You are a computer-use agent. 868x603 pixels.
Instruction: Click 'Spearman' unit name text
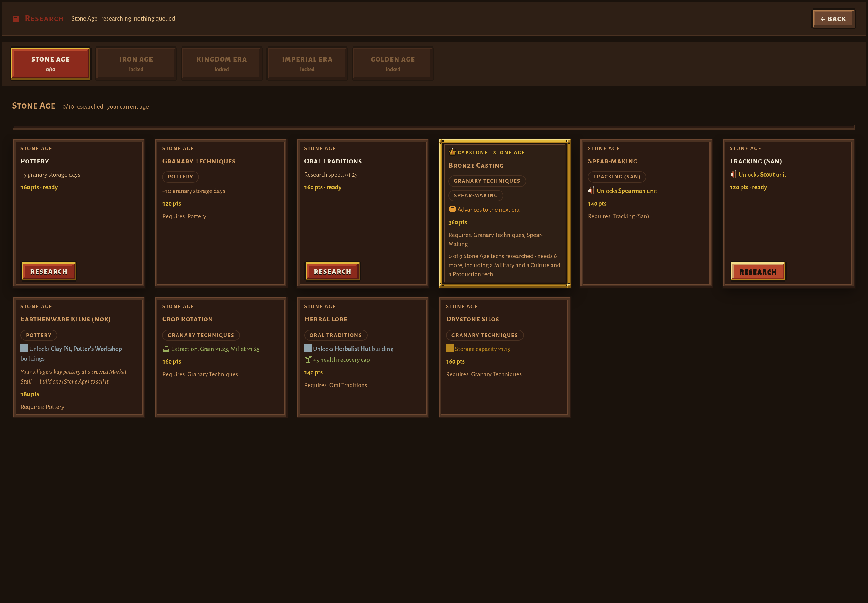(632, 191)
